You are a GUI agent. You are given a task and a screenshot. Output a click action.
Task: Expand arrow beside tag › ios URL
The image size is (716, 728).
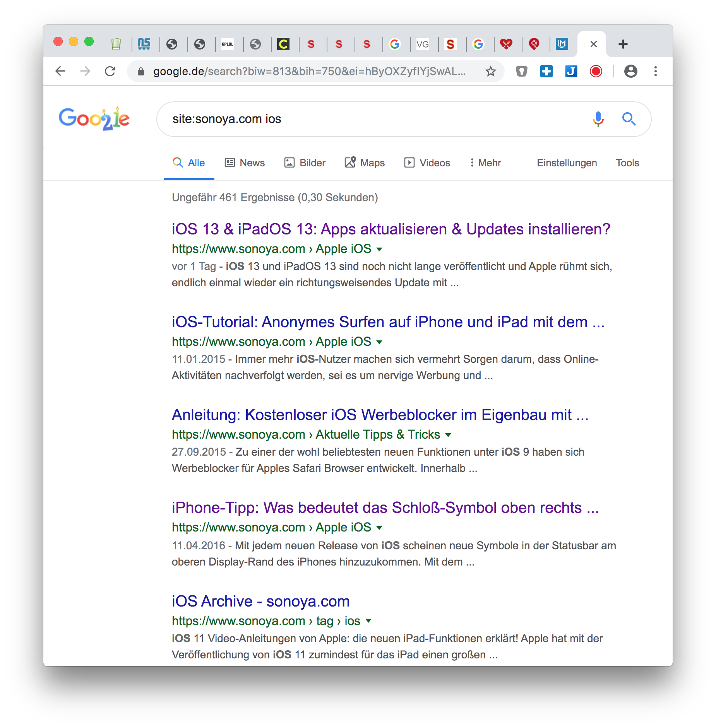tap(368, 621)
